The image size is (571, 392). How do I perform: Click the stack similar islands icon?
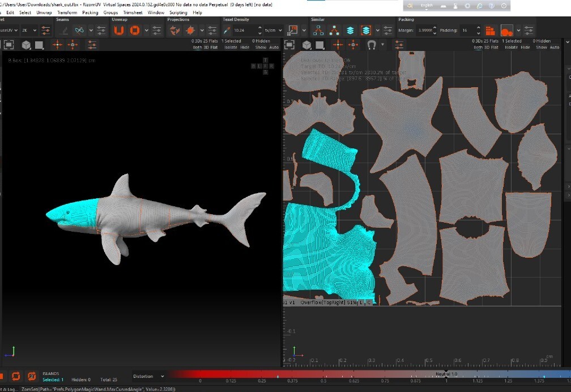(x=350, y=30)
